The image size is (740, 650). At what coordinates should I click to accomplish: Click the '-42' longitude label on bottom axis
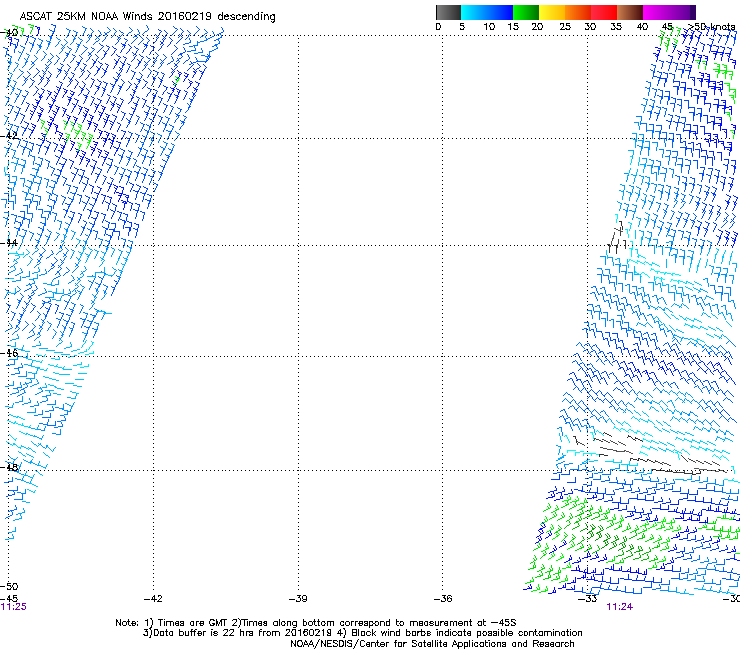tap(153, 599)
